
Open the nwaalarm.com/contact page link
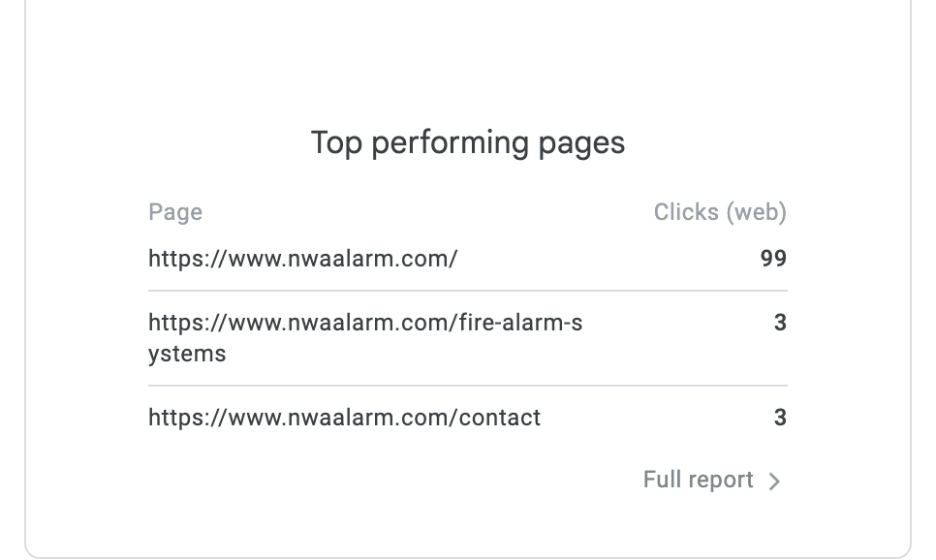[344, 418]
